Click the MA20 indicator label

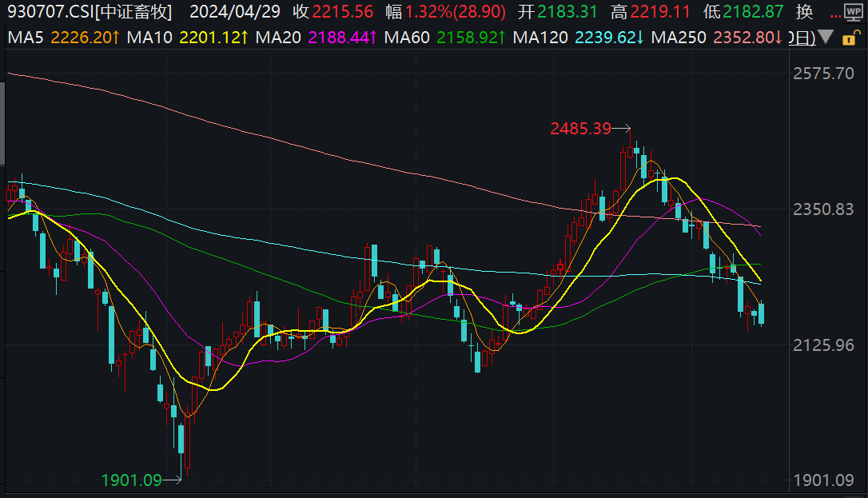[278, 38]
